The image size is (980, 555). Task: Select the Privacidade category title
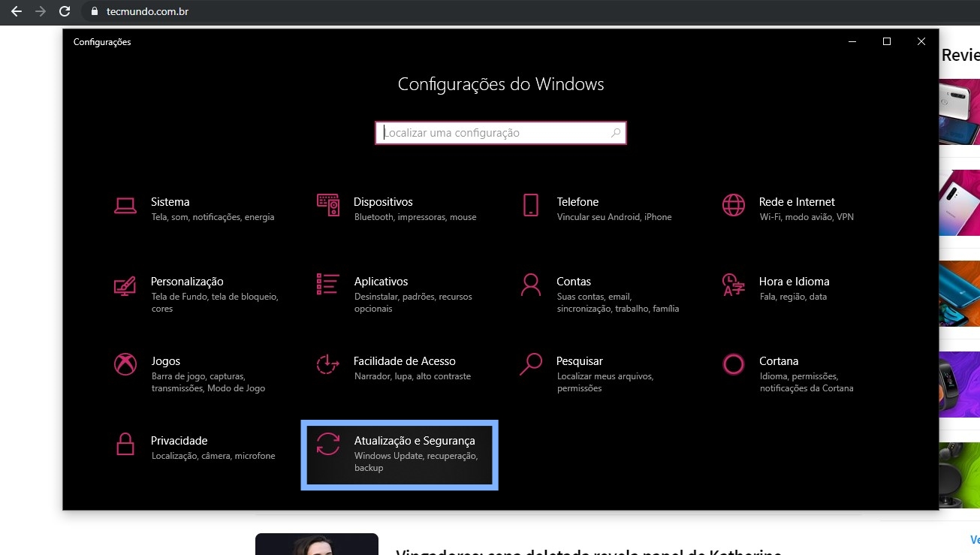click(179, 441)
